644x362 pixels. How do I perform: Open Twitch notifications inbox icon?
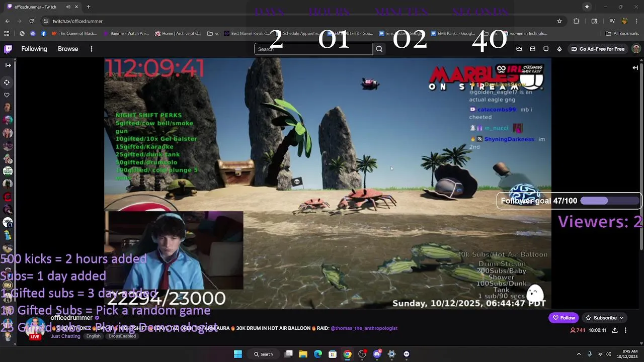tap(533, 49)
